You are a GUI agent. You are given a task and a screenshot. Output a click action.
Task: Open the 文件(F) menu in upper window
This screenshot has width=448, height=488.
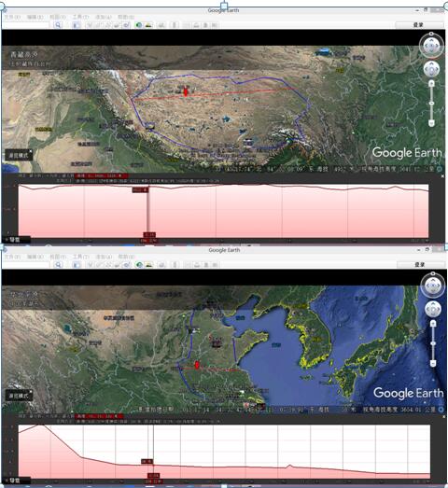point(13,17)
